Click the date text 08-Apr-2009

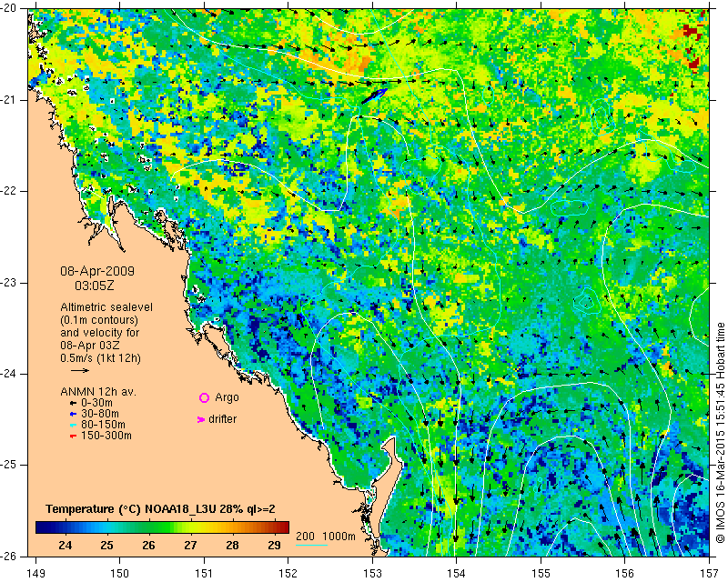click(x=97, y=271)
